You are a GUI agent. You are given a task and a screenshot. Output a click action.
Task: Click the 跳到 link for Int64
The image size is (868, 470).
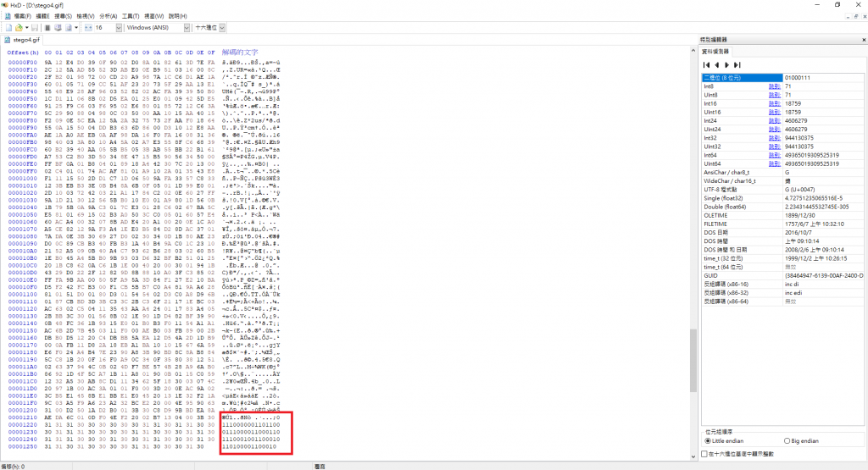tap(775, 155)
